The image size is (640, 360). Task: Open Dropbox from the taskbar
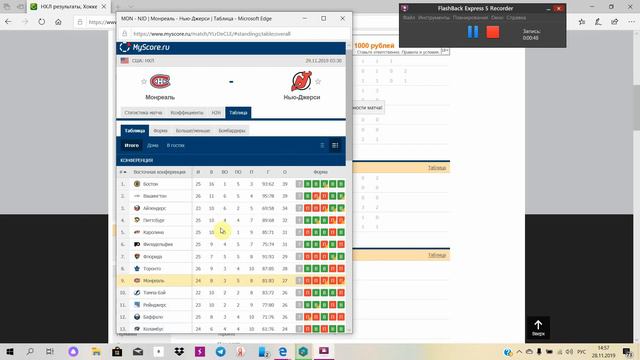coord(179,351)
